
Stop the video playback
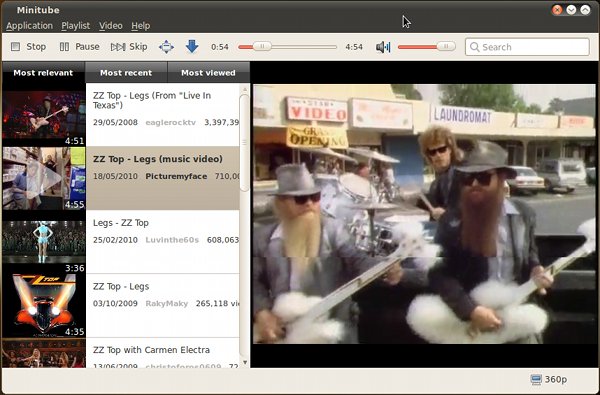pyautogui.click(x=28, y=47)
